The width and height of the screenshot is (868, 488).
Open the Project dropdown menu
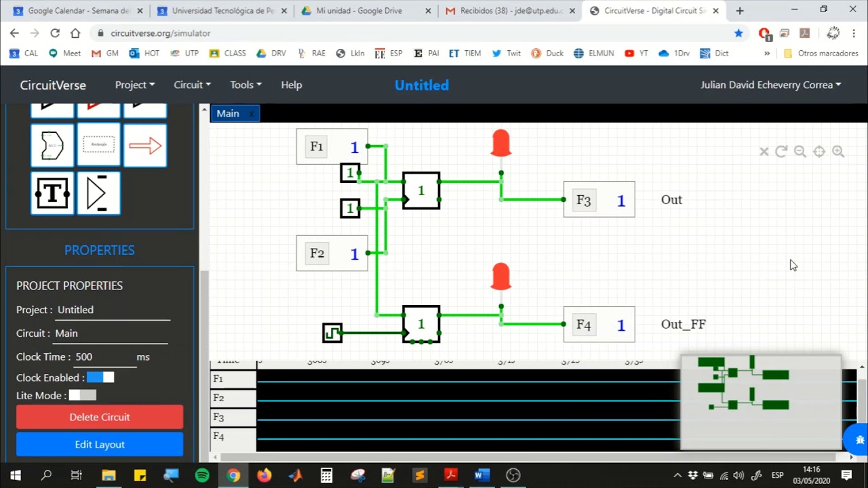[135, 85]
